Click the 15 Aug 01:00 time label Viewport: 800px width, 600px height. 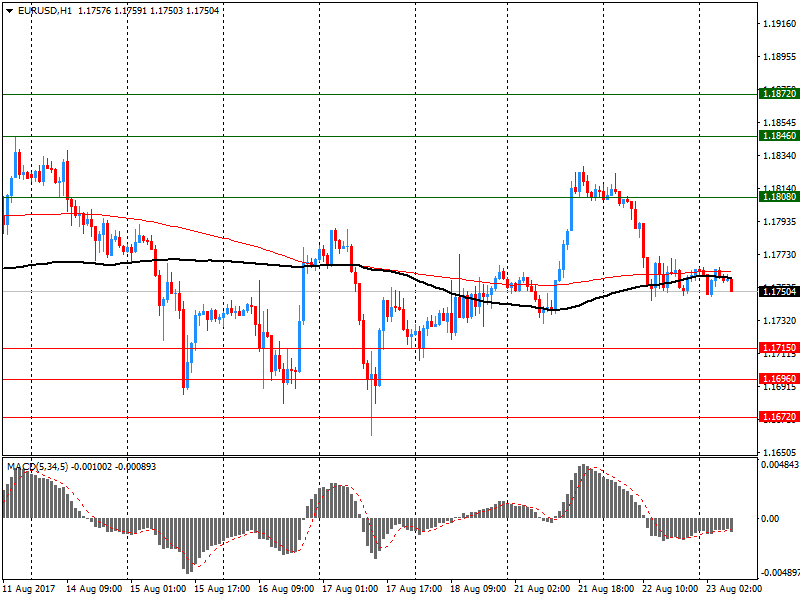tap(158, 589)
